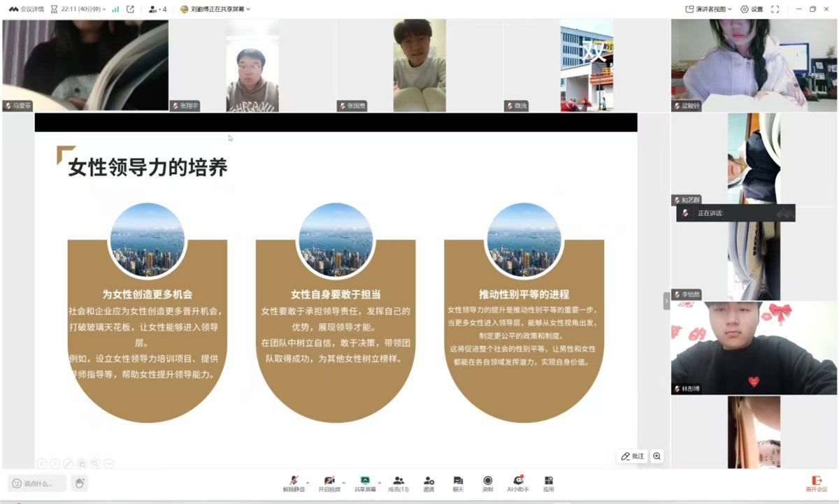Viewport: 839px width, 504px height.
Task: Open the 演讲者视图 view layout dropdown
Action: tap(708, 9)
